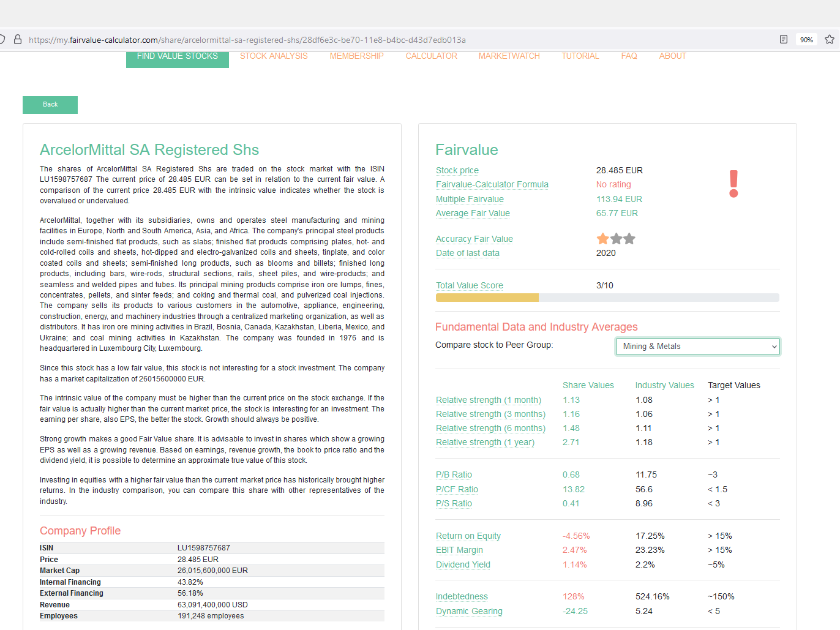Open the P/S Ratio link
The height and width of the screenshot is (630, 840).
454,503
